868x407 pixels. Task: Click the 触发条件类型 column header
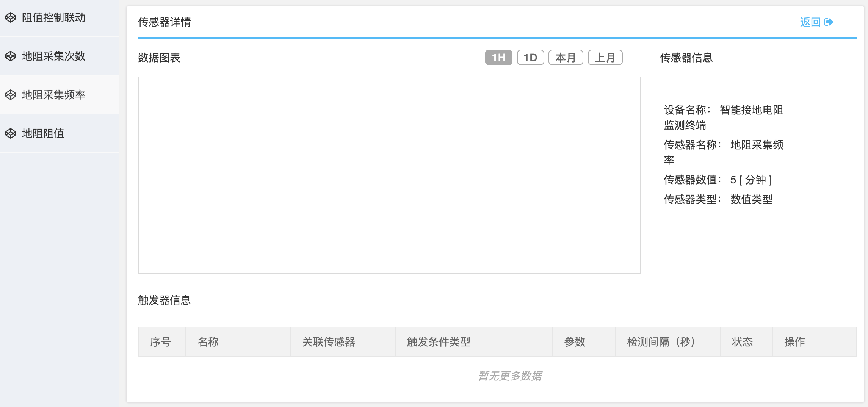(439, 341)
